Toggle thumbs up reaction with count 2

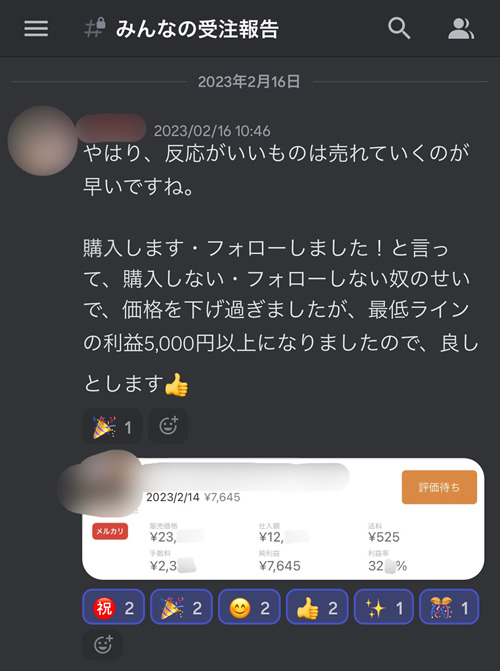click(x=317, y=607)
